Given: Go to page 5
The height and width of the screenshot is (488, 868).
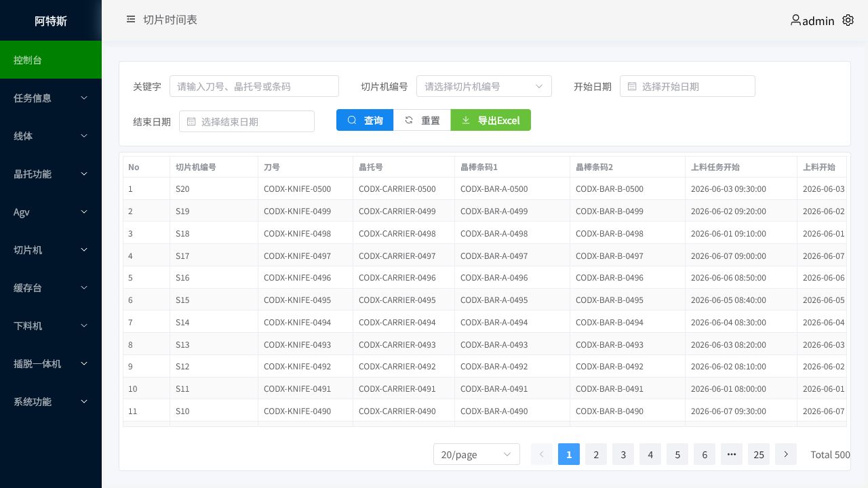Looking at the screenshot, I should coord(677,454).
